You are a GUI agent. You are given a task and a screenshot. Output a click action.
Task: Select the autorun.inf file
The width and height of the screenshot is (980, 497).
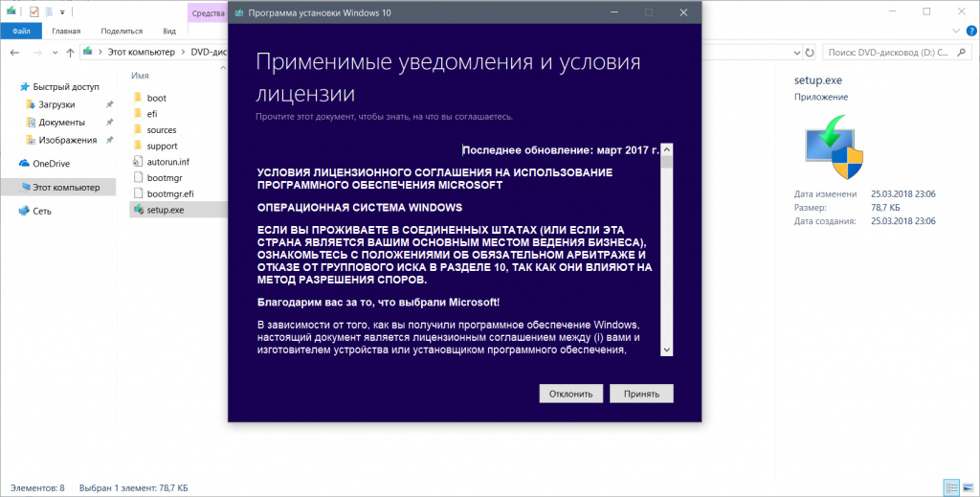coord(167,161)
